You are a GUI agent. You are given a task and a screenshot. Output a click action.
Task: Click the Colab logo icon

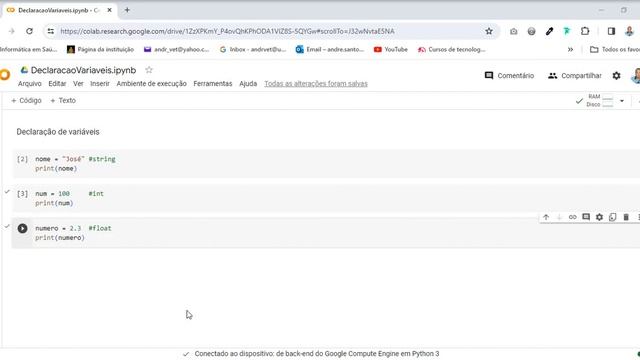pyautogui.click(x=4, y=75)
